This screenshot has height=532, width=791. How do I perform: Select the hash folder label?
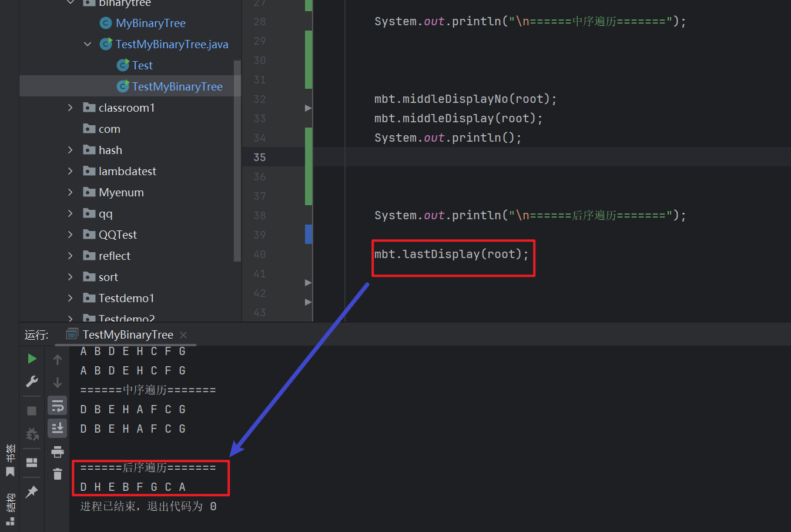pos(110,150)
